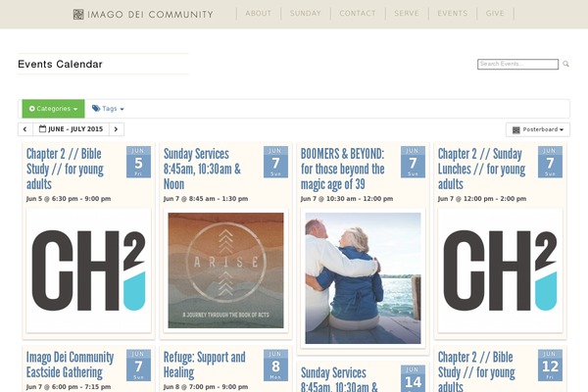Expand the Tags dropdown

[108, 109]
